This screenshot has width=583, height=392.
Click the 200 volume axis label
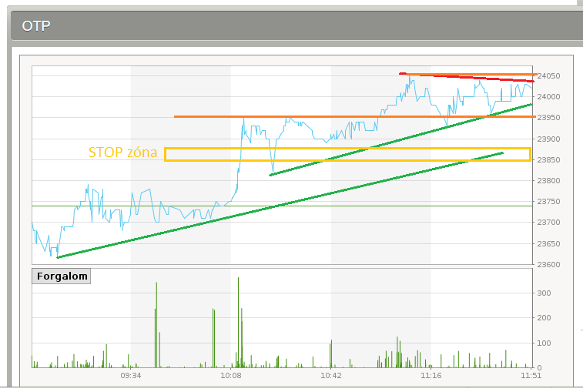pyautogui.click(x=544, y=317)
